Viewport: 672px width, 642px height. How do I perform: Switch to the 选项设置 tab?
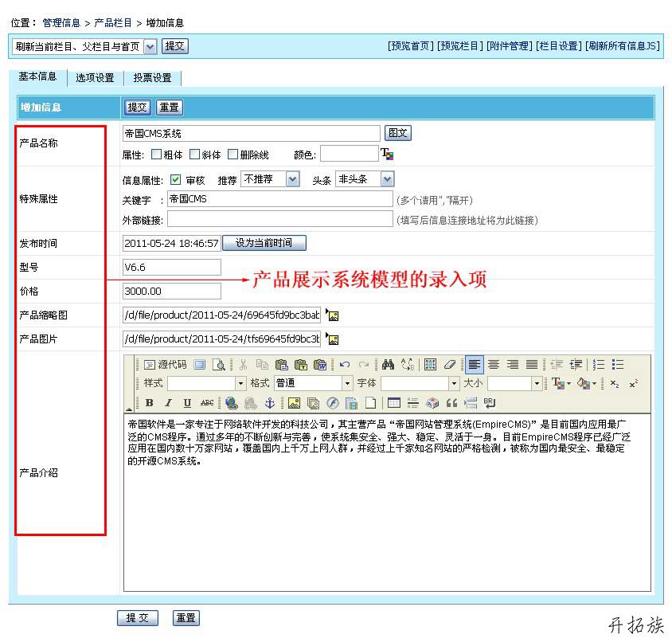point(95,78)
